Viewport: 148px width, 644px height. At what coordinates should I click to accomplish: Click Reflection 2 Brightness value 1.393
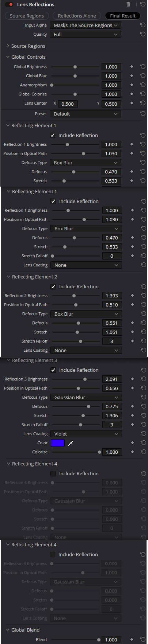pos(112,296)
